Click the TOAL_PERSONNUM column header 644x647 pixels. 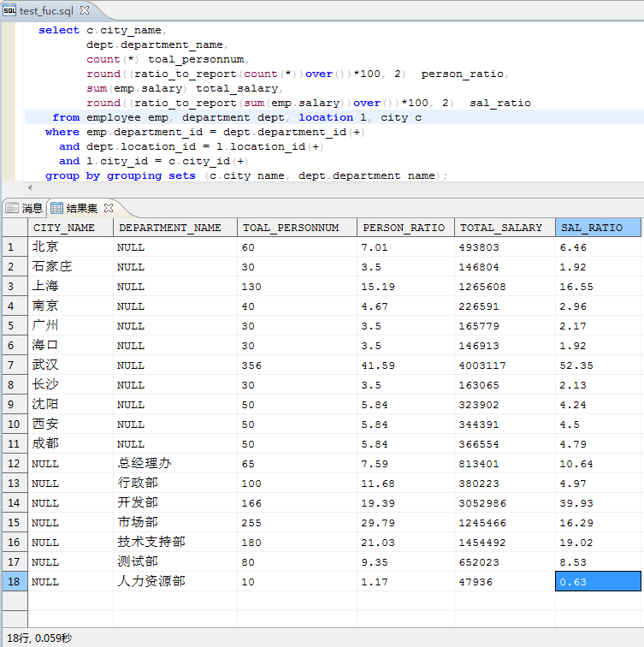tap(291, 228)
